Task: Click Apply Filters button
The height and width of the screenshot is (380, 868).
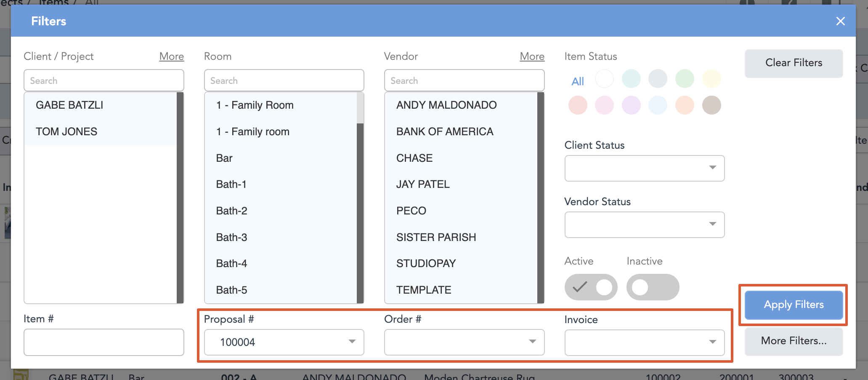Action: click(794, 305)
